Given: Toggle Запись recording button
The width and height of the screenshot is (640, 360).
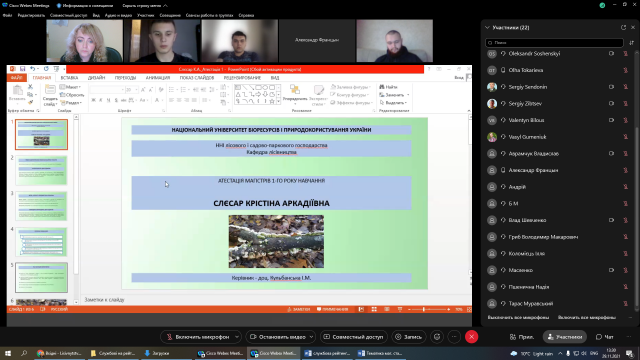Looking at the screenshot, I should pyautogui.click(x=408, y=337).
